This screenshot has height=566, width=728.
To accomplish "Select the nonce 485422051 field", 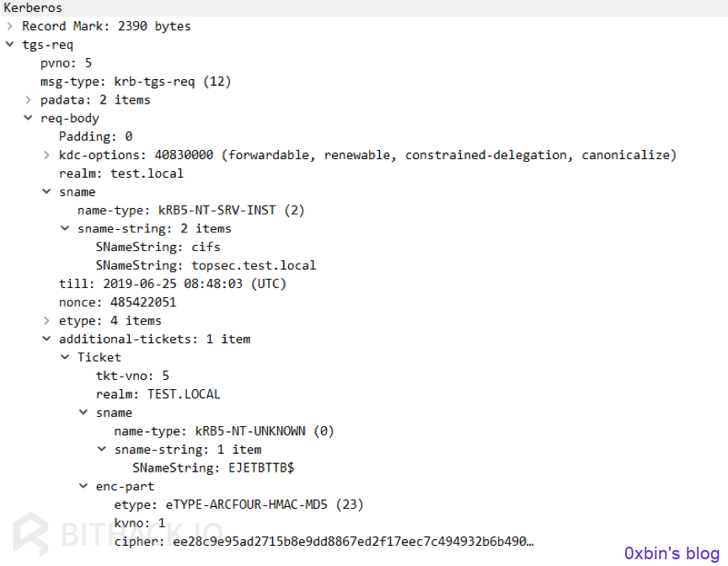I will tap(117, 302).
